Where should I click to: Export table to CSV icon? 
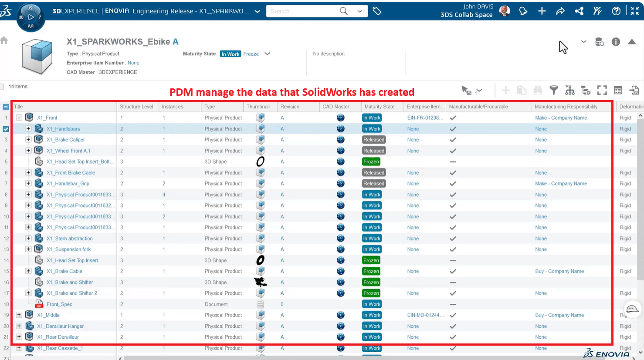pos(634,90)
